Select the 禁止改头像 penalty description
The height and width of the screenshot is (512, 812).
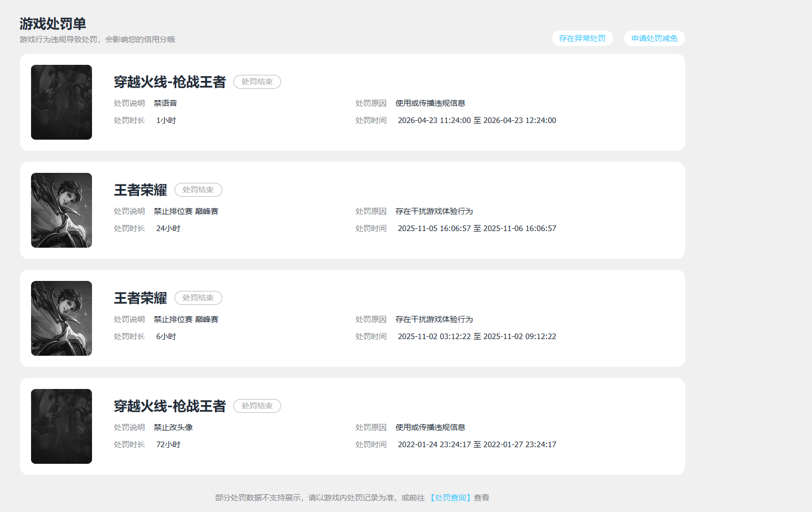pos(173,427)
